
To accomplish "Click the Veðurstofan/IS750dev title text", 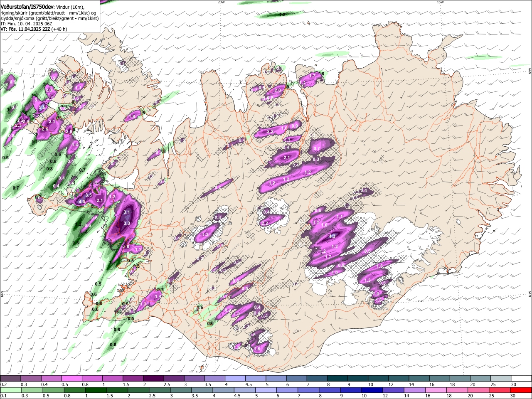I will tap(27, 7).
